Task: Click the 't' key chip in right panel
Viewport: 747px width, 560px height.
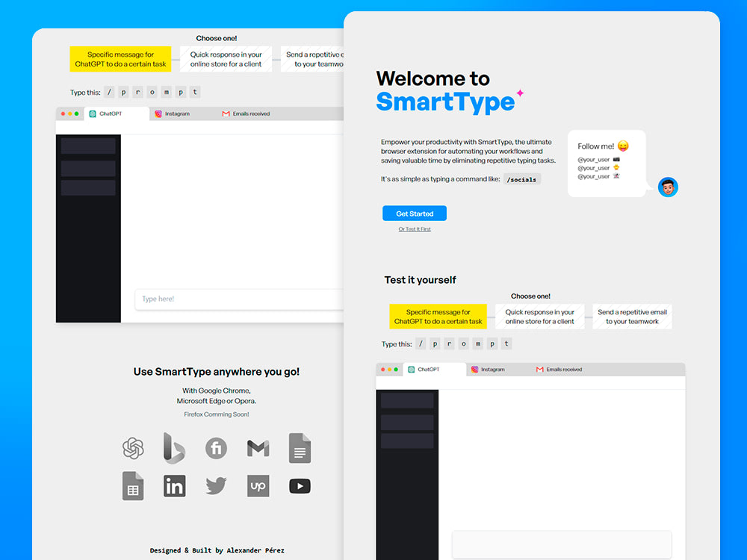Action: (x=506, y=343)
